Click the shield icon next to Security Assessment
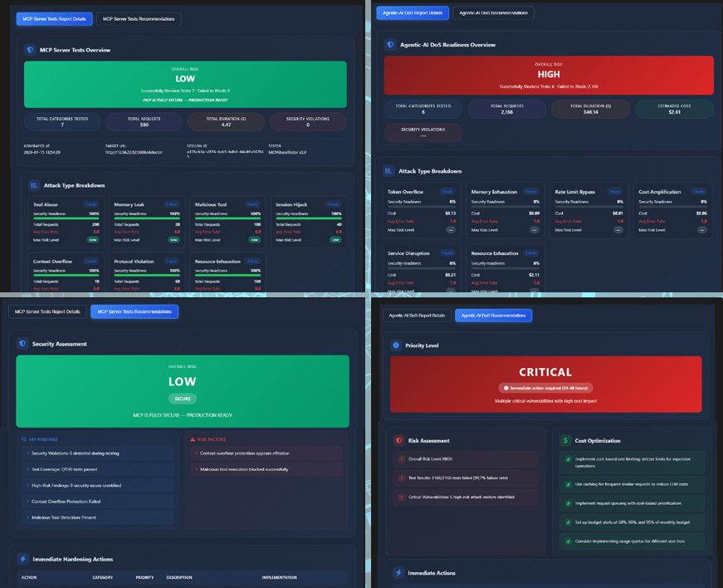 [x=22, y=343]
